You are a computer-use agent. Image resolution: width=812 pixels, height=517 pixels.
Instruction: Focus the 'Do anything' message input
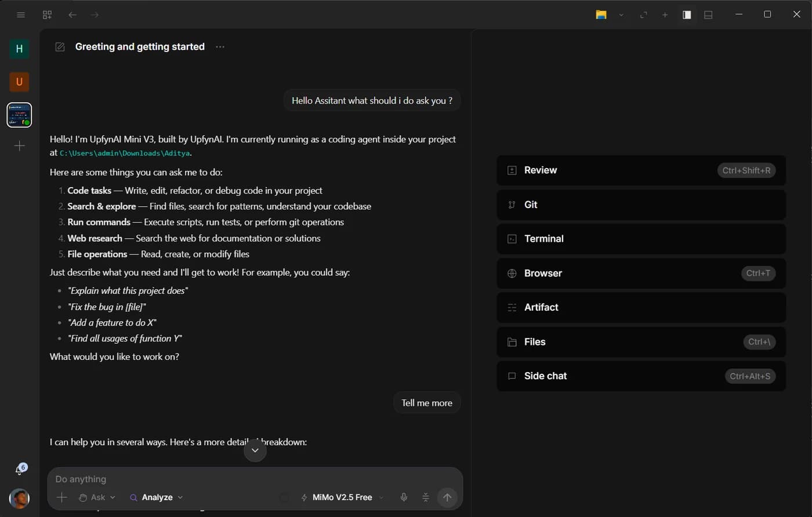pyautogui.click(x=255, y=479)
